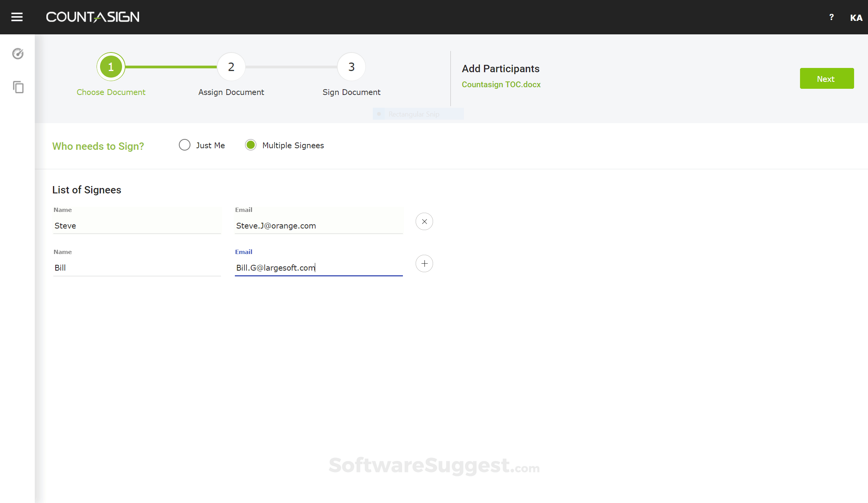Select the Just Me radio option
868x503 pixels.
[x=185, y=145]
